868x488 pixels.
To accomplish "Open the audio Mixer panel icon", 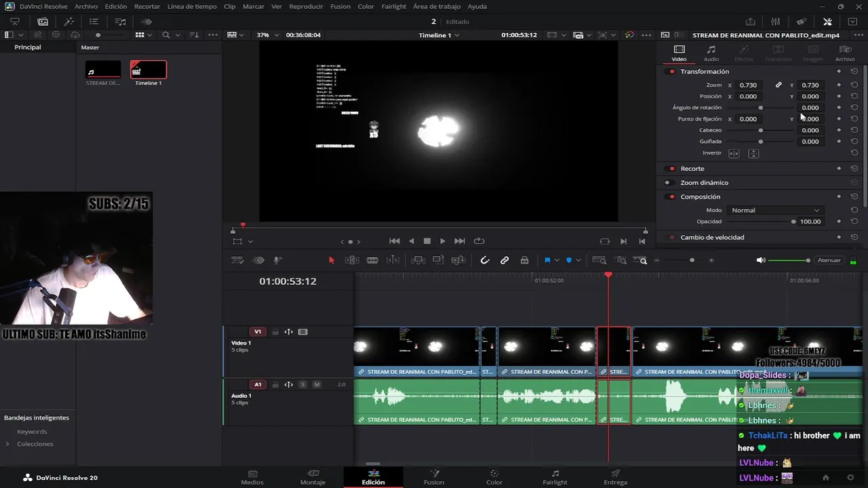I will coord(776,22).
